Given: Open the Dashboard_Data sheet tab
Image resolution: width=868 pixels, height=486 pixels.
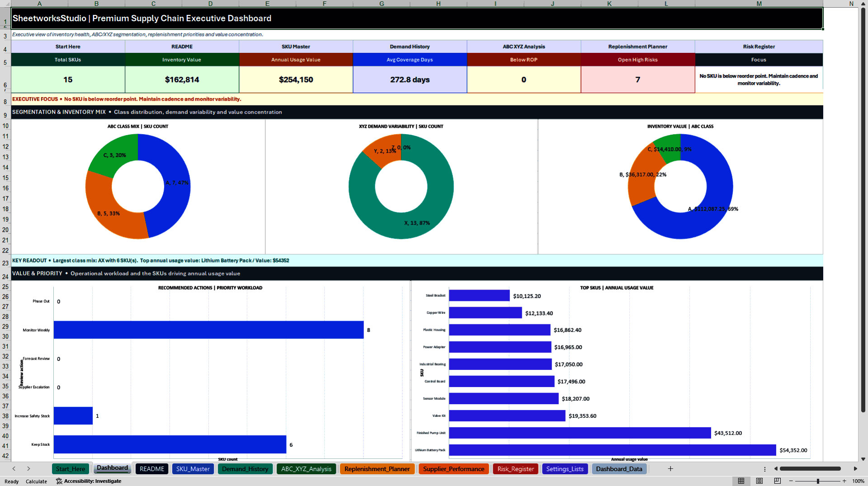Looking at the screenshot, I should [619, 469].
